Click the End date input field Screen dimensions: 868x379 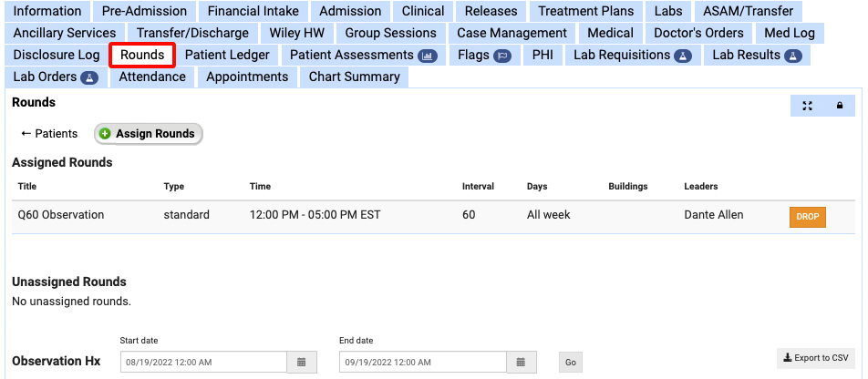[422, 363]
